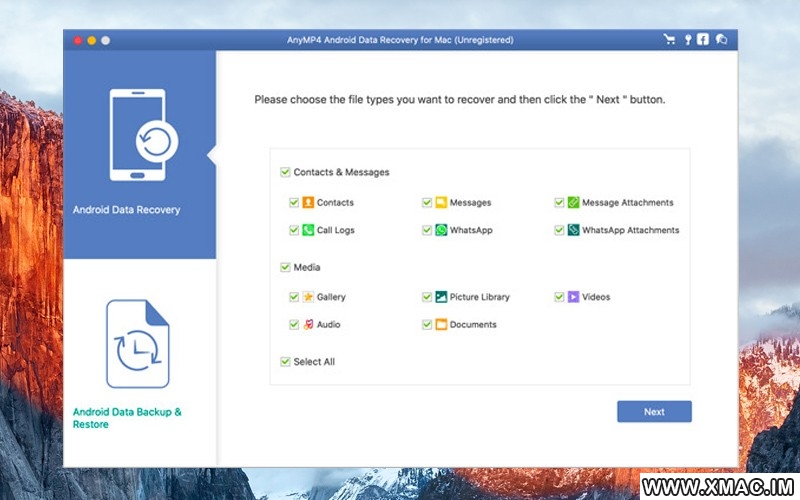Select the Android Data Backup & Restore icon

pyautogui.click(x=138, y=344)
